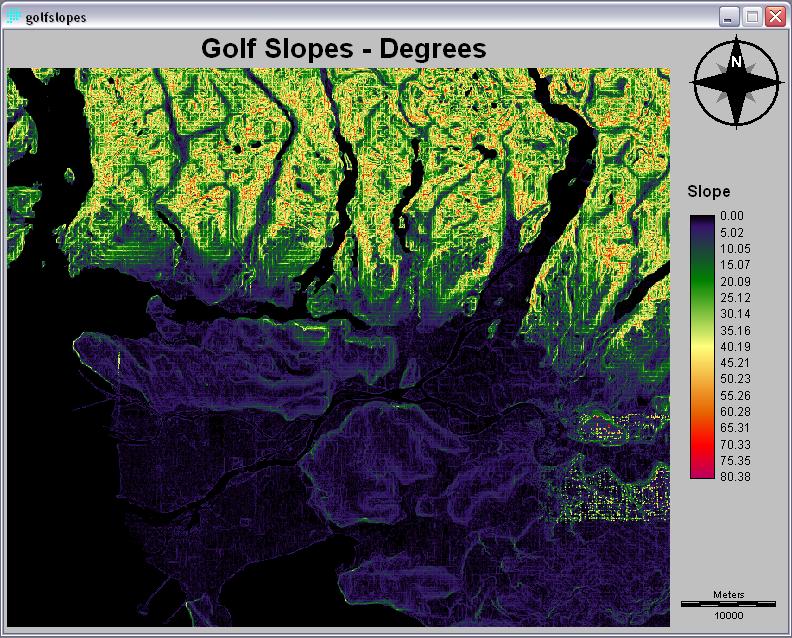792x638 pixels.
Task: Click the scale bar graphic
Action: [x=728, y=604]
